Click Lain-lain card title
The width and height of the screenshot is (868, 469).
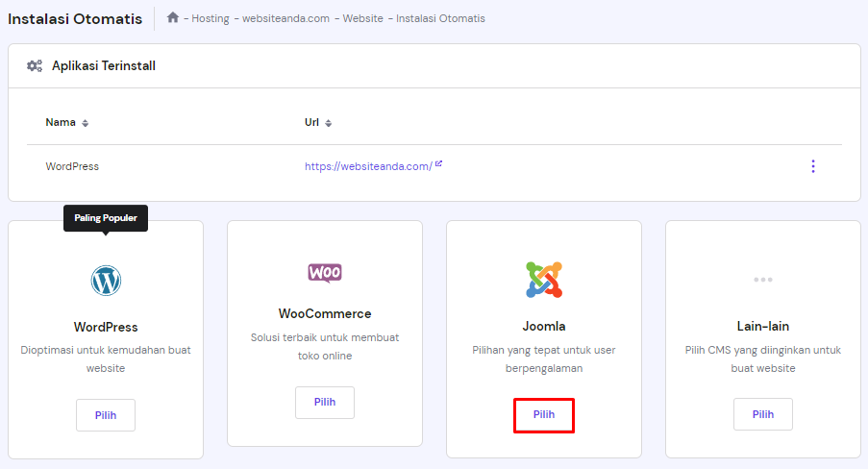(763, 326)
